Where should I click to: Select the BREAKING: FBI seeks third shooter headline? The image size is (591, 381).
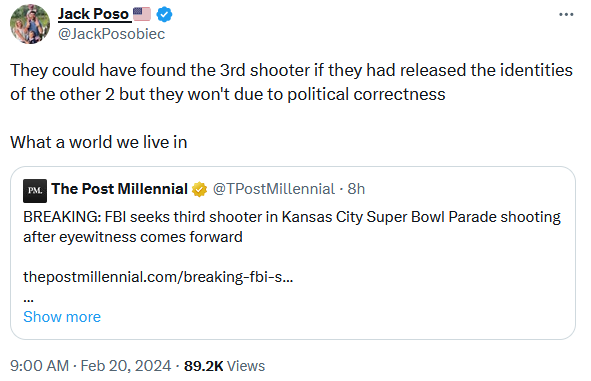292,227
